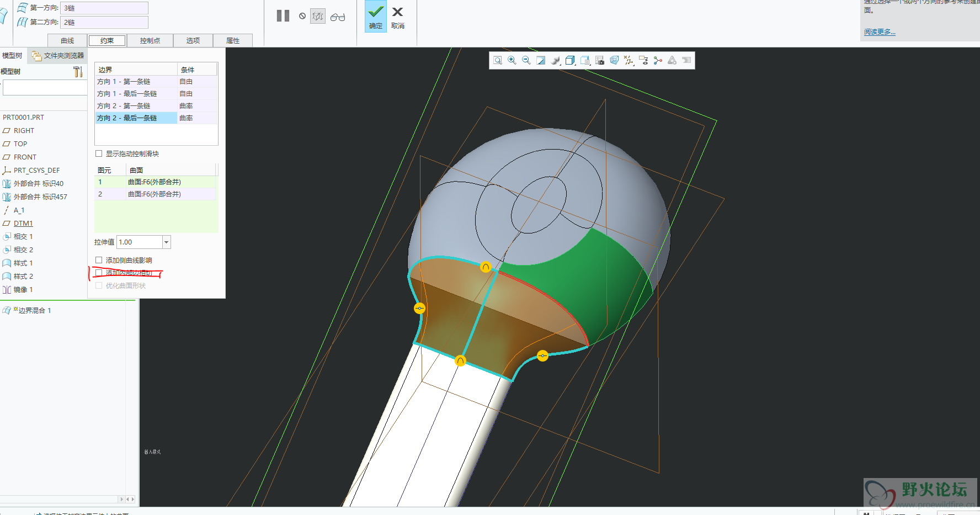Open the saved orientations cube icon

571,60
